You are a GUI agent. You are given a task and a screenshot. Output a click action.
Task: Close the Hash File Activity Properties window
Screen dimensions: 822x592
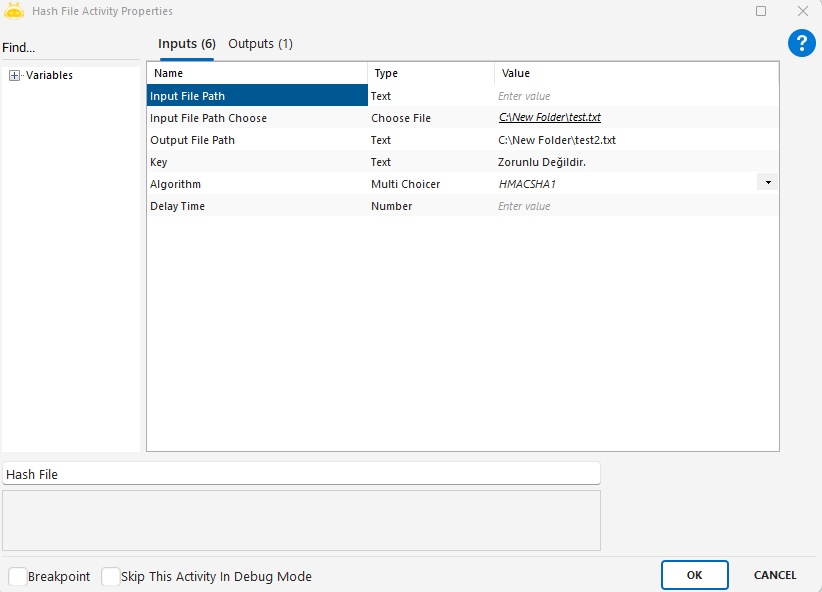coord(802,11)
